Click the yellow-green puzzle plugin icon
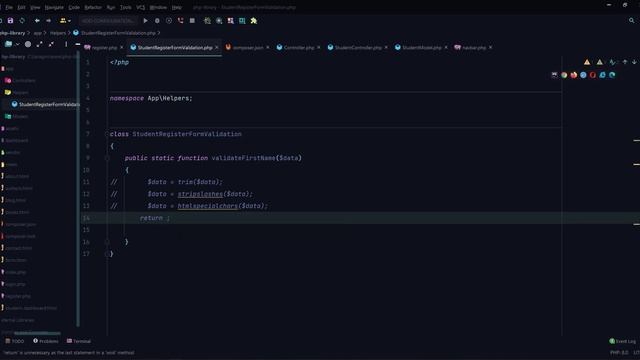 pyautogui.click(x=254, y=20)
